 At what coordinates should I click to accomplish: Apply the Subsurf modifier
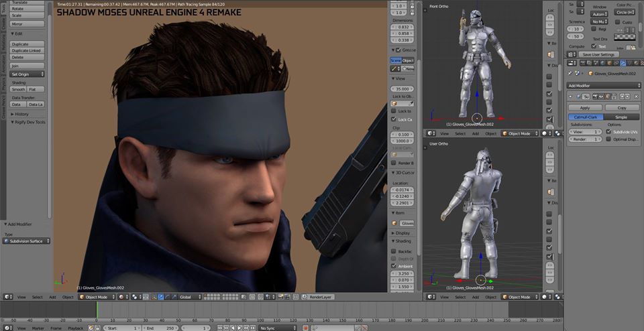(585, 107)
